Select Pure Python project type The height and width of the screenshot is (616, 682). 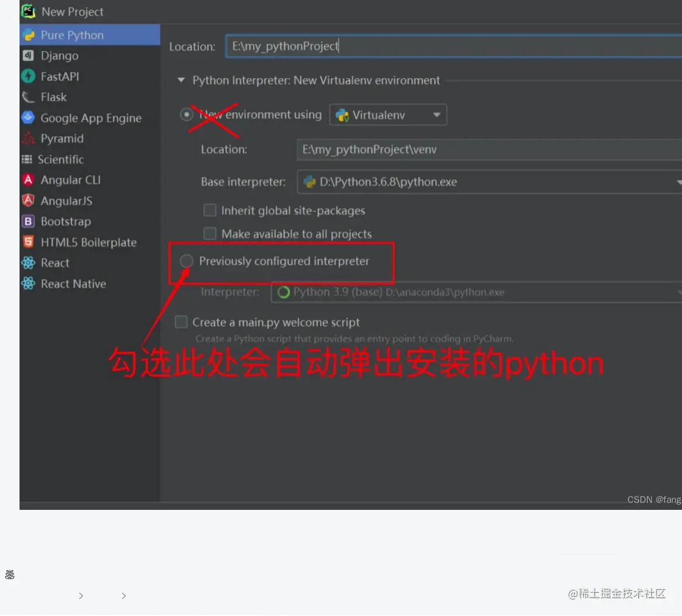[90, 35]
